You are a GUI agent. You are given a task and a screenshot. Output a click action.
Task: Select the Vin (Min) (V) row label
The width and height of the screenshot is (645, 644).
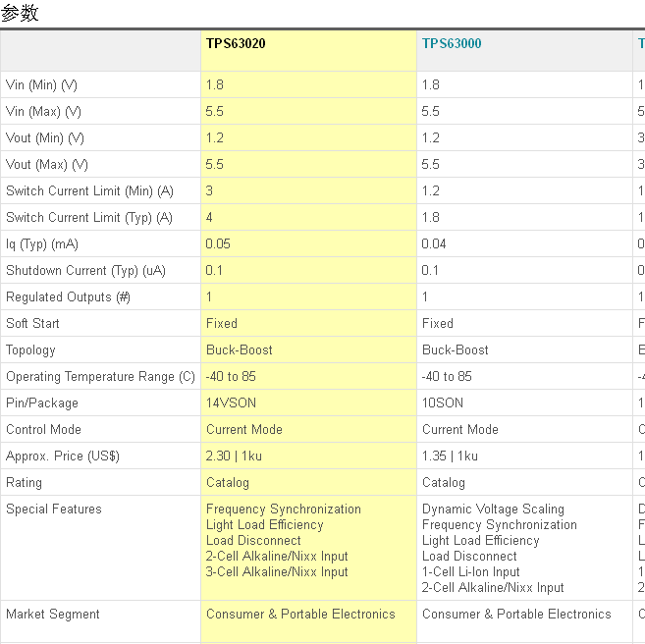(x=41, y=85)
